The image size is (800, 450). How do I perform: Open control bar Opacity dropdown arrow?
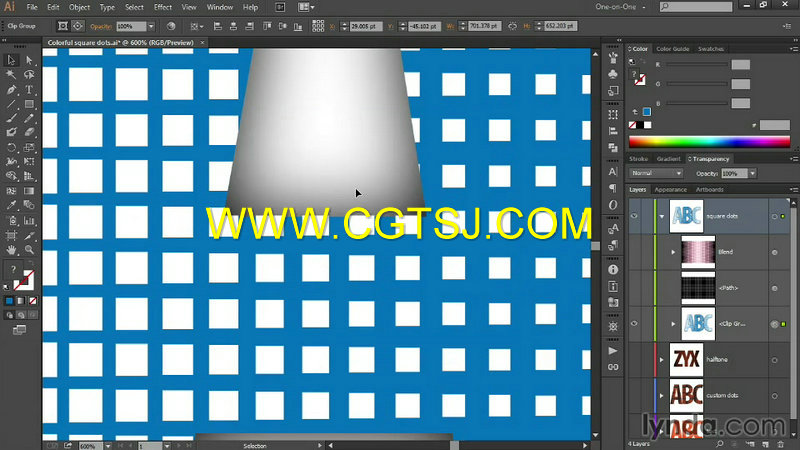[x=151, y=26]
